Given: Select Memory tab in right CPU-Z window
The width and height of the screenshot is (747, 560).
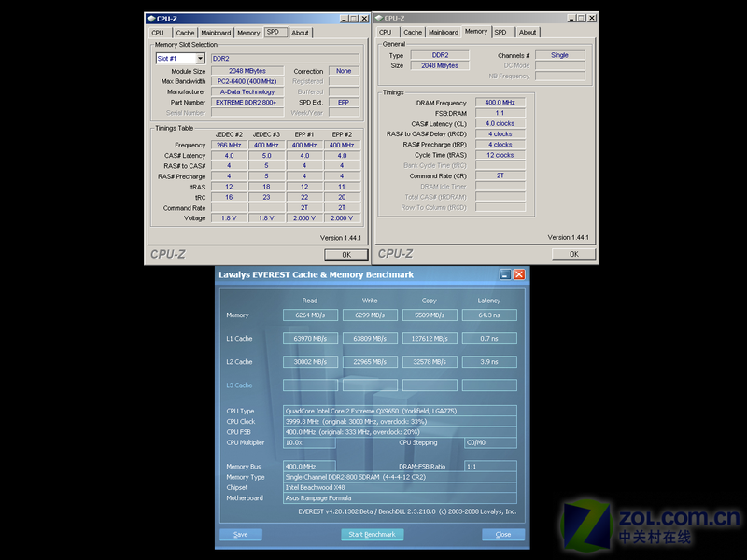Looking at the screenshot, I should tap(476, 32).
